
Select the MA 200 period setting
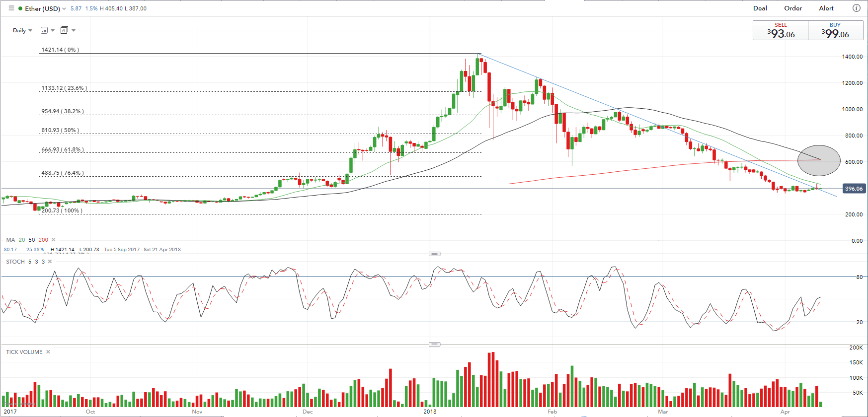click(x=43, y=240)
